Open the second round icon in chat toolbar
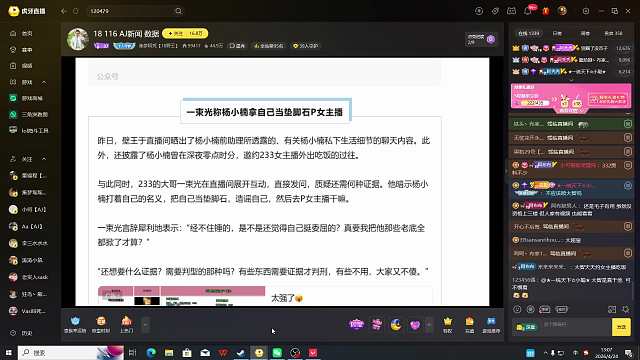This screenshot has width=640, height=360. click(531, 309)
